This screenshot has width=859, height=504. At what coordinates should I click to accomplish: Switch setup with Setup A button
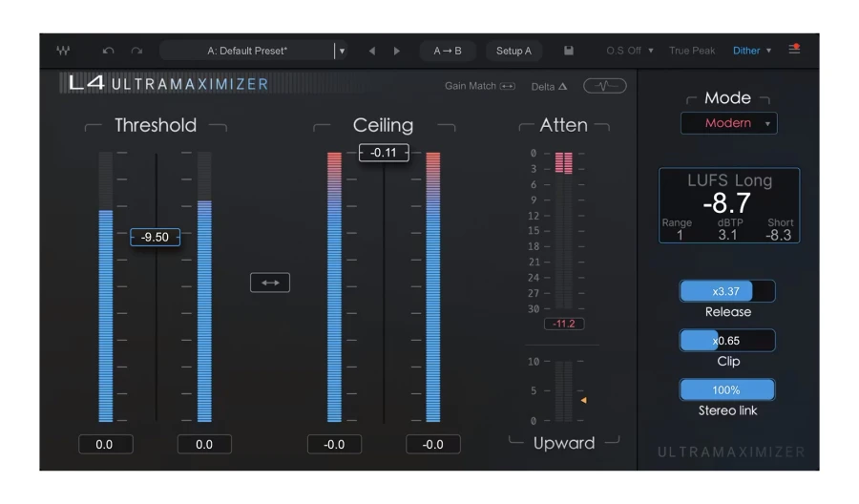pos(513,51)
